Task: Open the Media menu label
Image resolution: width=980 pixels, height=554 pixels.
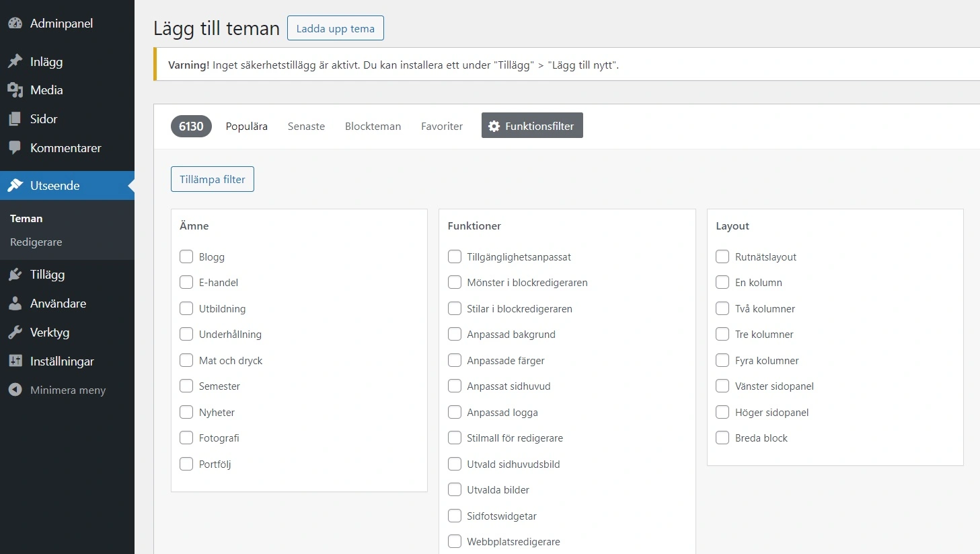Action: pyautogui.click(x=46, y=90)
